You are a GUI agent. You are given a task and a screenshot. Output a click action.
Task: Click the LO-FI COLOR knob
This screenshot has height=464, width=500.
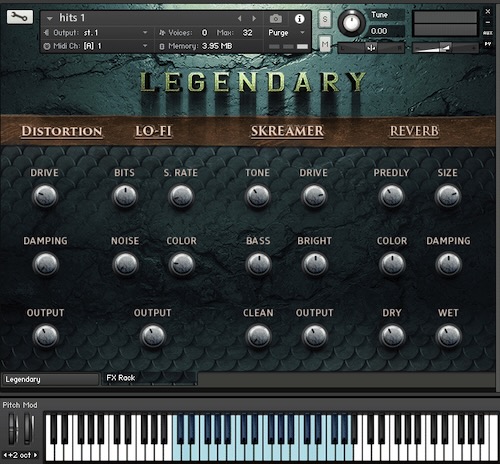pyautogui.click(x=182, y=264)
